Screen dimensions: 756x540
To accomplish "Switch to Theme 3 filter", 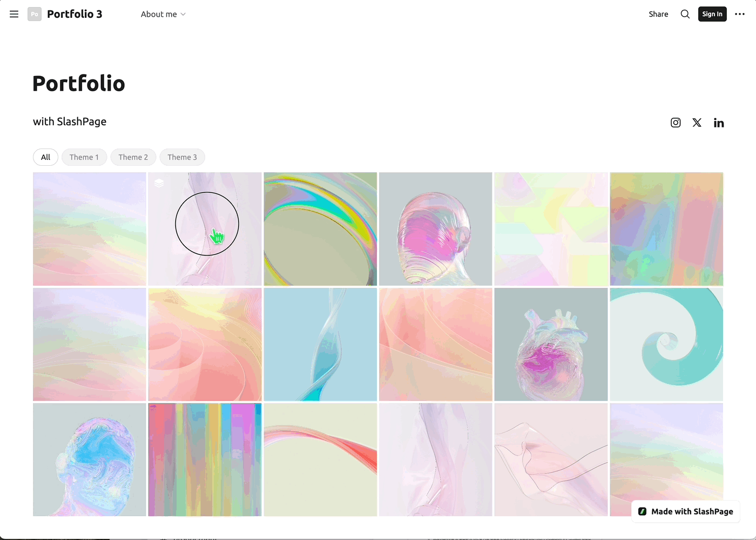I will [182, 157].
